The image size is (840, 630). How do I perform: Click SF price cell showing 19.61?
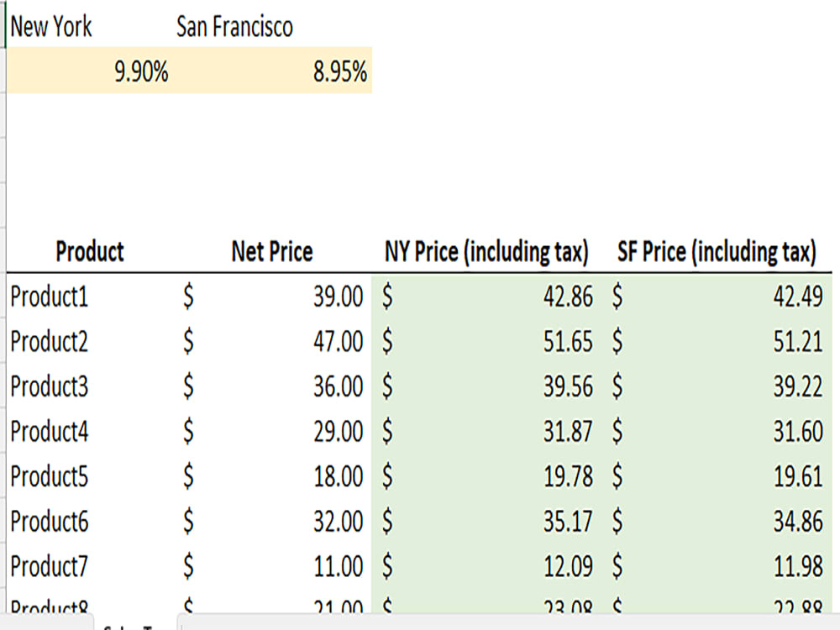pyautogui.click(x=798, y=477)
